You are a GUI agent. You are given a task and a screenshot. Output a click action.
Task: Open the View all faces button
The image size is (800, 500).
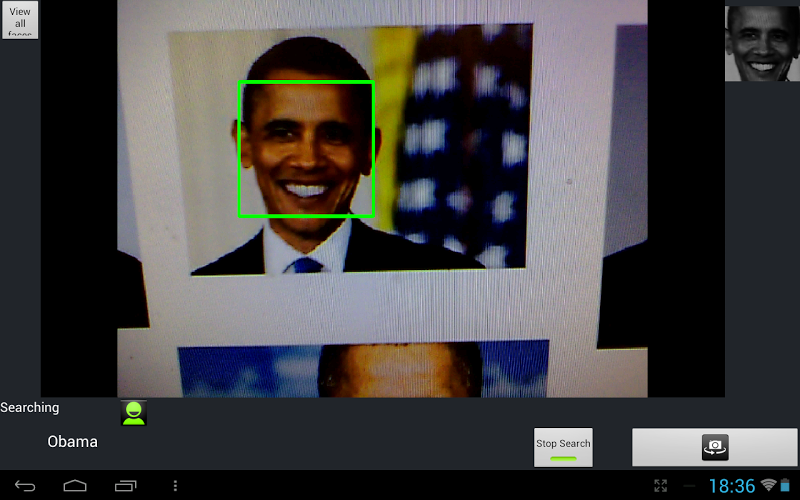20,19
